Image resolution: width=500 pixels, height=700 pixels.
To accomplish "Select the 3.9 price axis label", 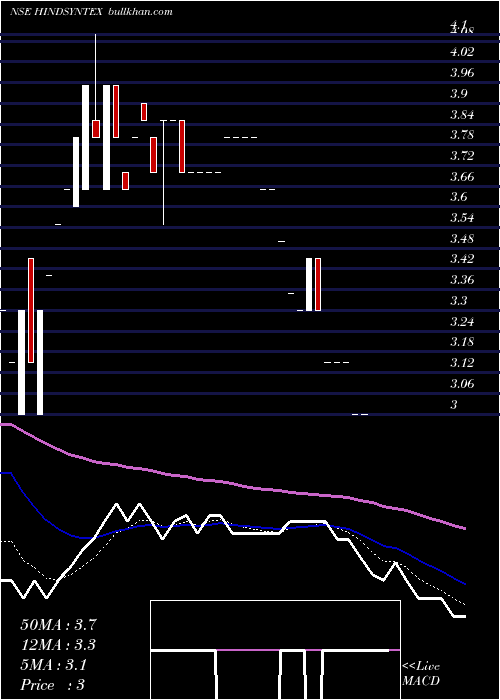I will (x=458, y=94).
